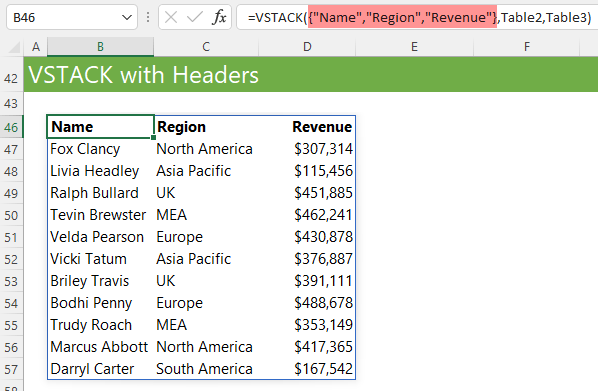598x391 pixels.
Task: Click the Select All corner triangle
Action: point(14,47)
